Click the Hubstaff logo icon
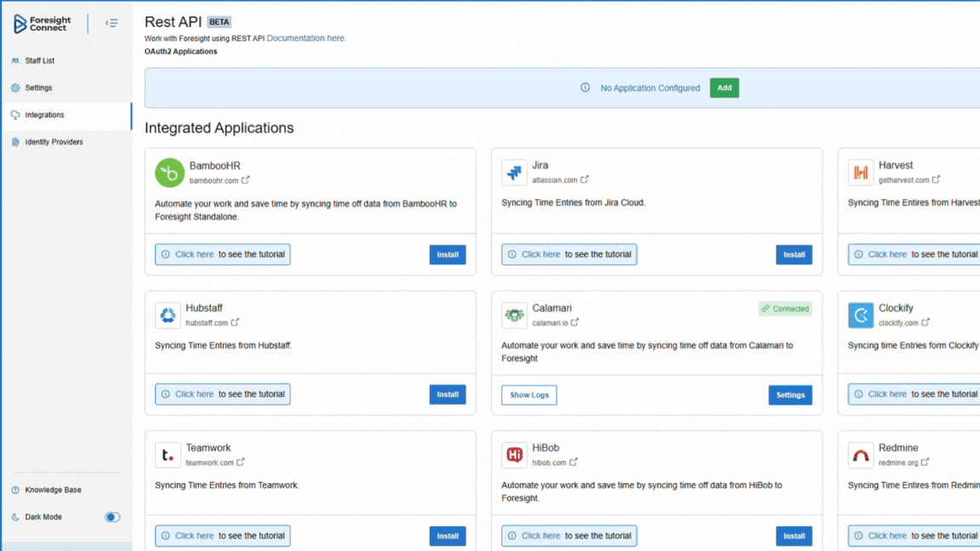980x551 pixels. click(x=168, y=315)
